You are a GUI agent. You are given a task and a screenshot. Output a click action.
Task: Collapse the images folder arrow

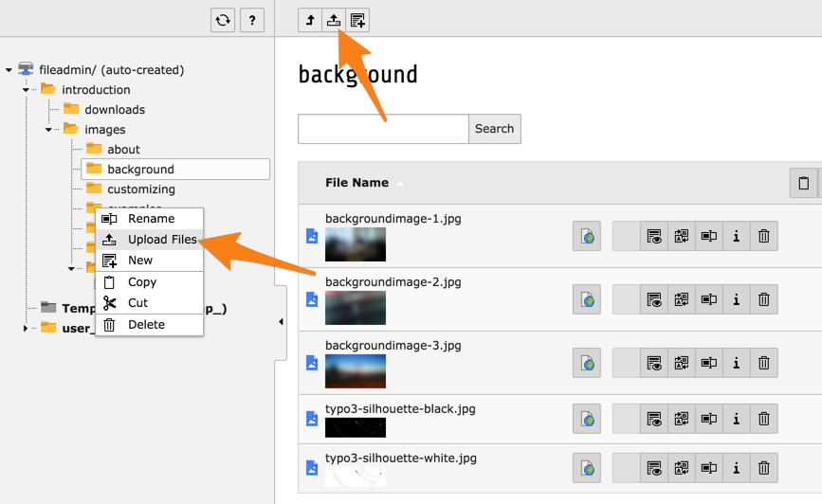[48, 130]
